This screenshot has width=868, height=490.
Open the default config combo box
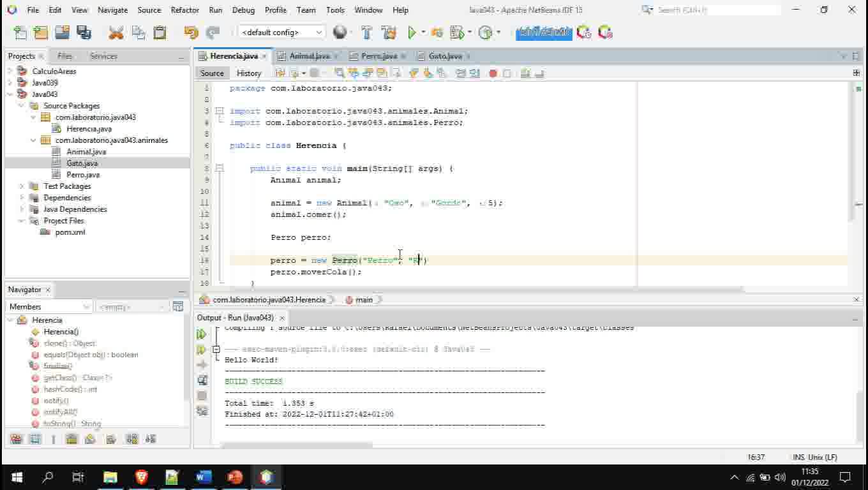[281, 33]
